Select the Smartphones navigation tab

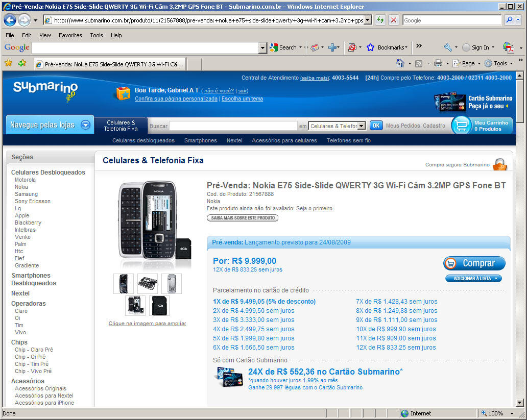(x=200, y=140)
